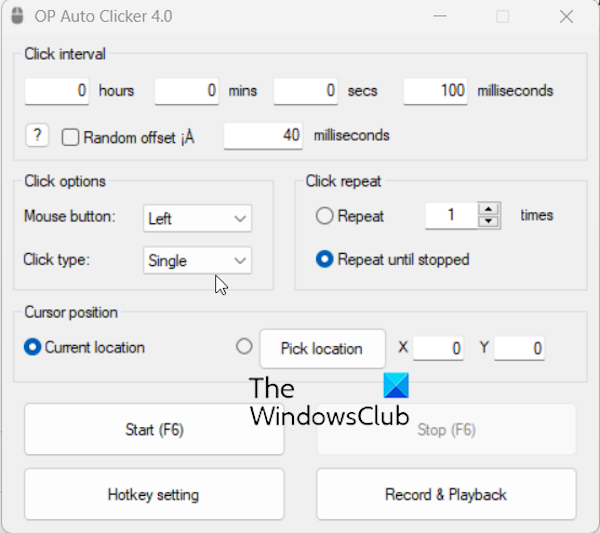Click the Pick location button

point(322,349)
